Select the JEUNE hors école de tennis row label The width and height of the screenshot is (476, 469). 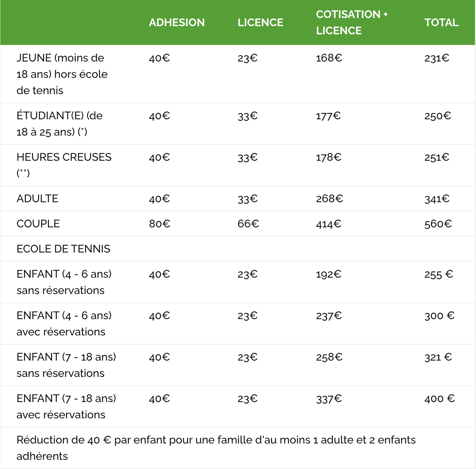point(62,74)
